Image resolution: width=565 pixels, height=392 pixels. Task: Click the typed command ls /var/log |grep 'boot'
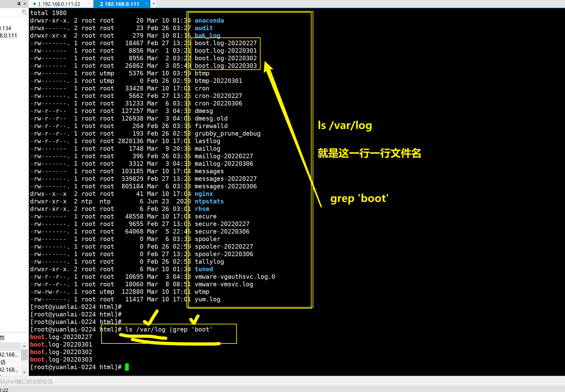pos(169,329)
